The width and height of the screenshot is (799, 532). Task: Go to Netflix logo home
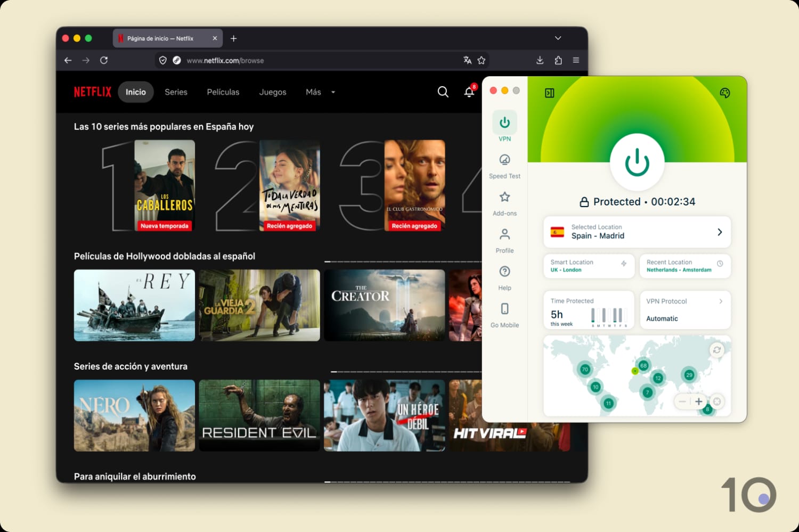click(x=93, y=92)
